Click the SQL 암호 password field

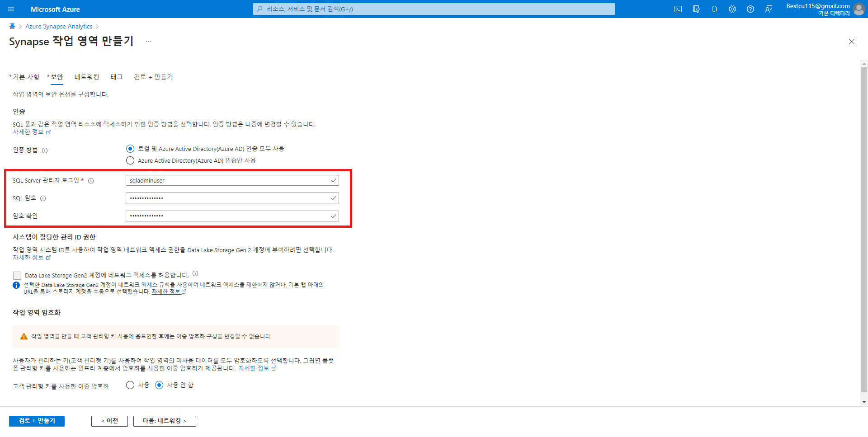point(232,198)
